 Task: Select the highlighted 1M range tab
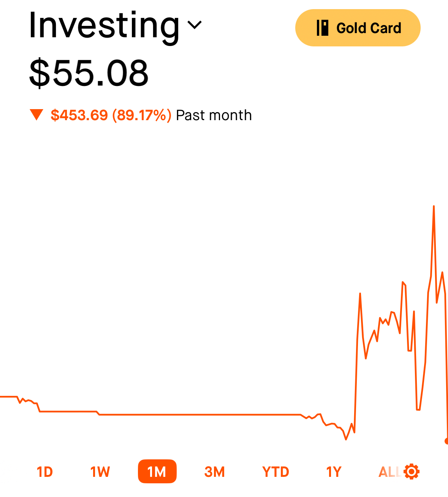pos(157,472)
